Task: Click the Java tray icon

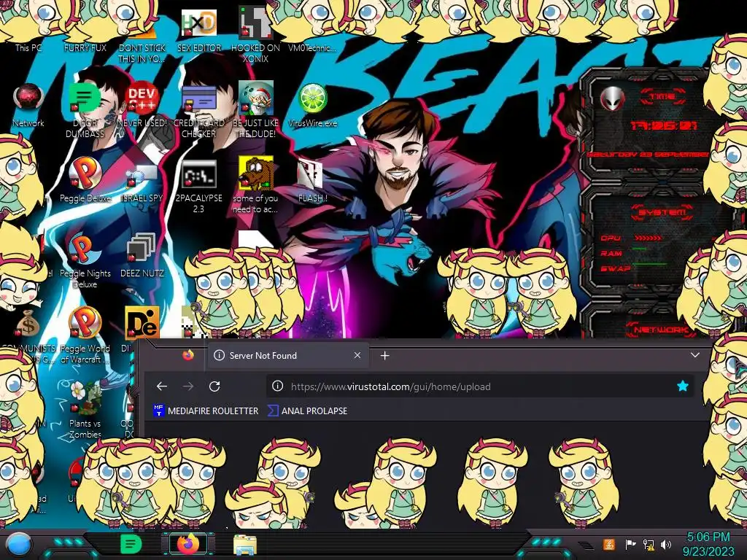Action: point(609,544)
